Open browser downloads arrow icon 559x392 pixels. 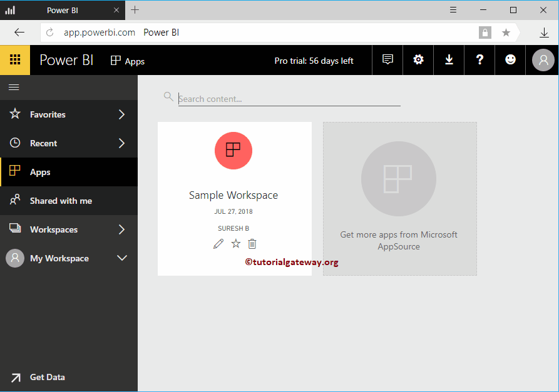tap(544, 33)
